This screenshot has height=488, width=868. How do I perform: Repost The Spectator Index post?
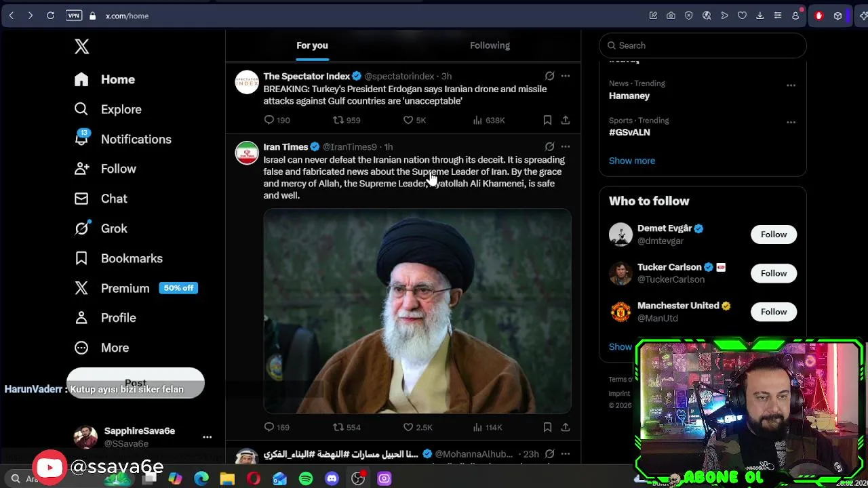coord(346,120)
